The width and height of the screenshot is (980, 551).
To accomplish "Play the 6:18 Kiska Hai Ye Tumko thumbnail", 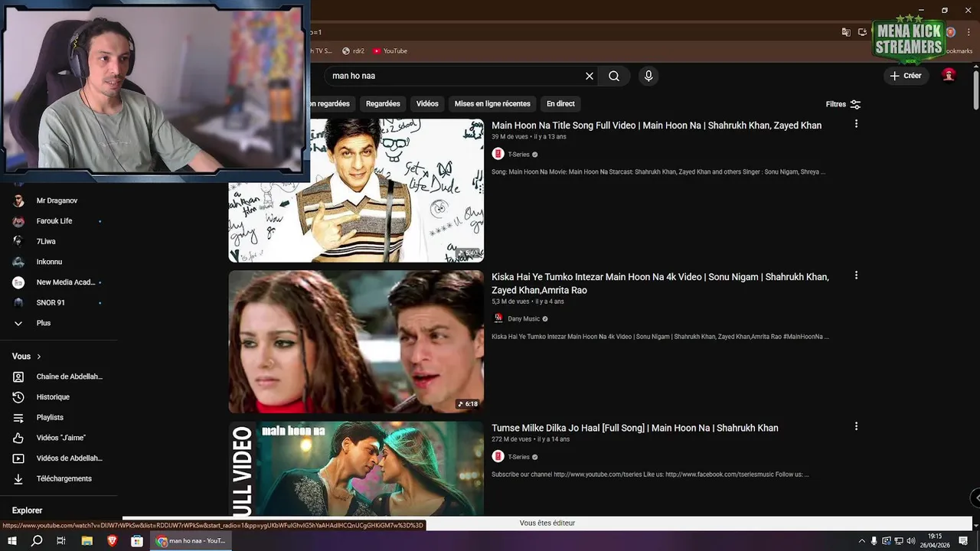I will point(356,341).
